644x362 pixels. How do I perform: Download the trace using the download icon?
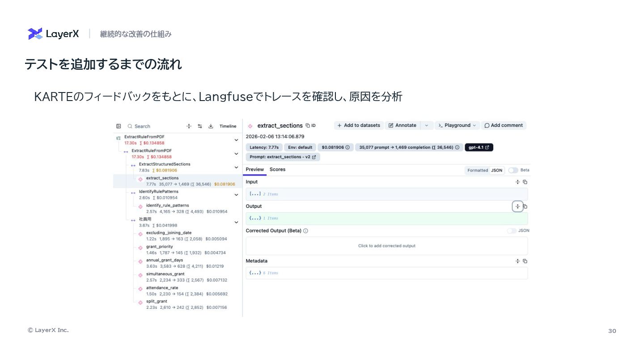click(x=211, y=126)
